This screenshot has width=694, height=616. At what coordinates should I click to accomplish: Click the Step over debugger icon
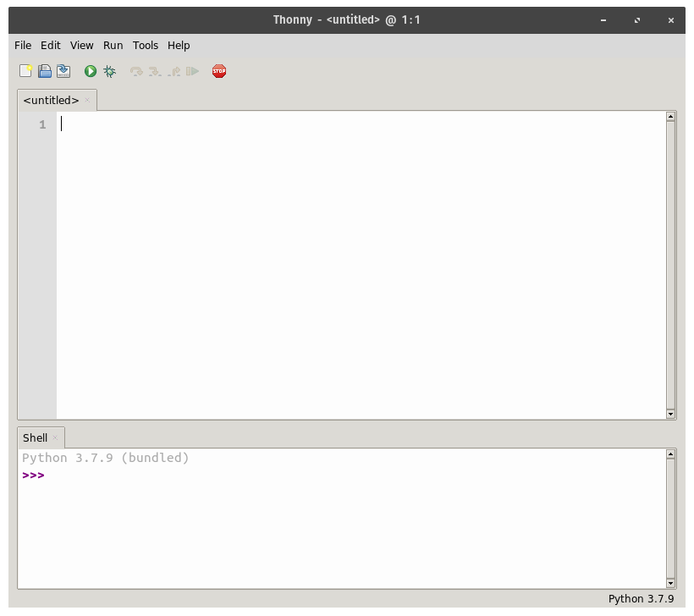136,71
